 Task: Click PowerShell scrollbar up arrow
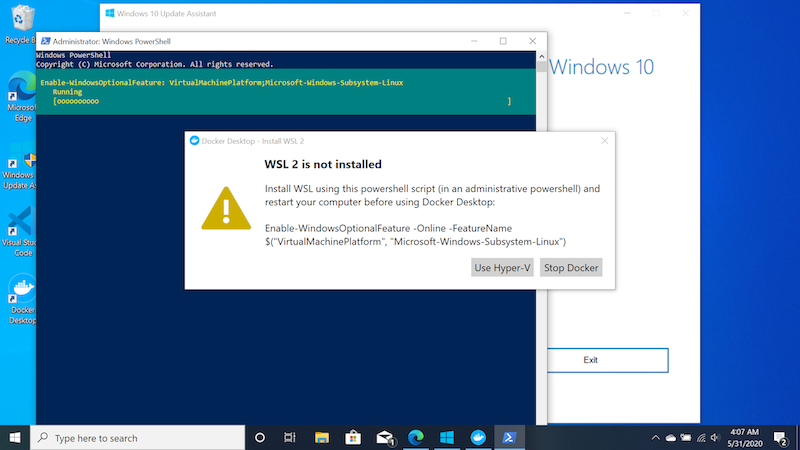tap(541, 57)
